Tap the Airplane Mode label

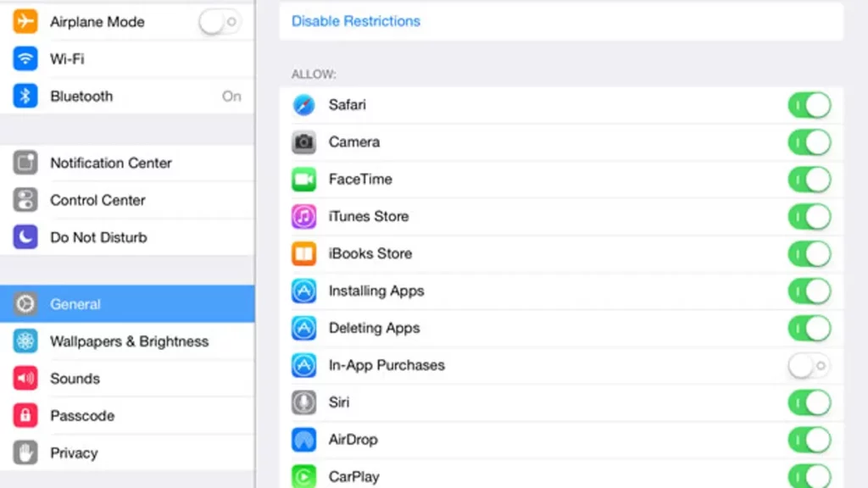point(97,21)
